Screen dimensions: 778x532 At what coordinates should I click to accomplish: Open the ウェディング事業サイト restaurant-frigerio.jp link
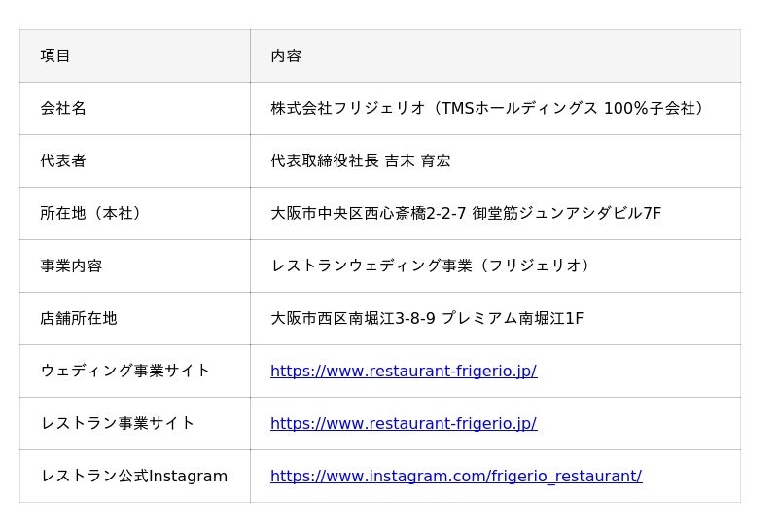404,371
